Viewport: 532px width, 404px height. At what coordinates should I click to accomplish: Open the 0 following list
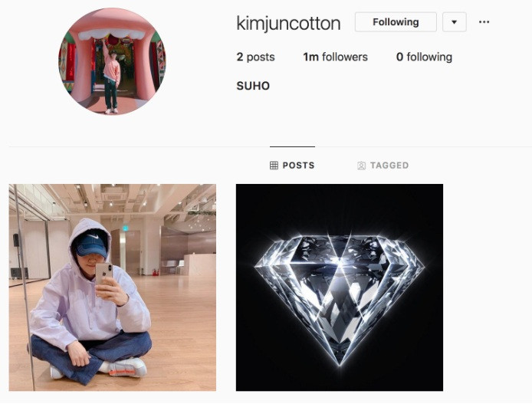click(x=424, y=57)
